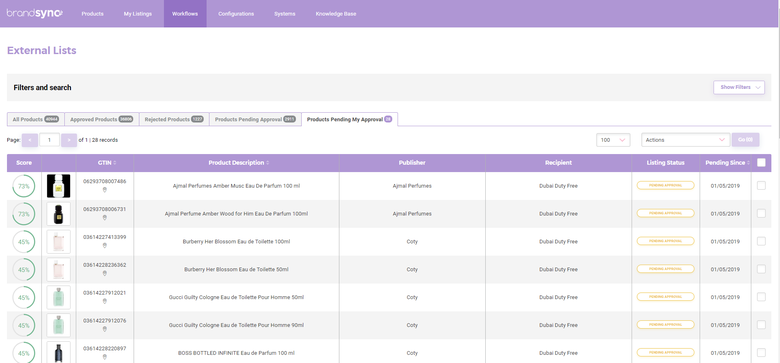Open Workflows menu
The image size is (780, 363).
185,14
